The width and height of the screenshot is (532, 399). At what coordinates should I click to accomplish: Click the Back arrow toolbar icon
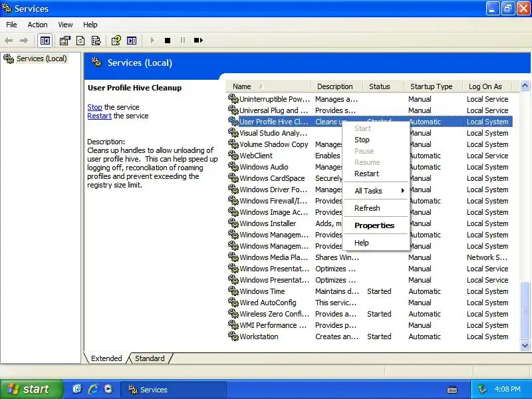coord(9,41)
